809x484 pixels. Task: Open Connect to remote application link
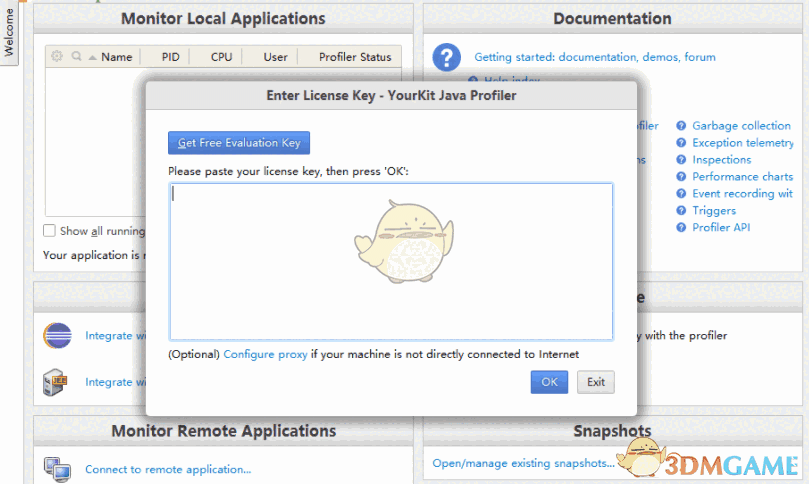168,469
